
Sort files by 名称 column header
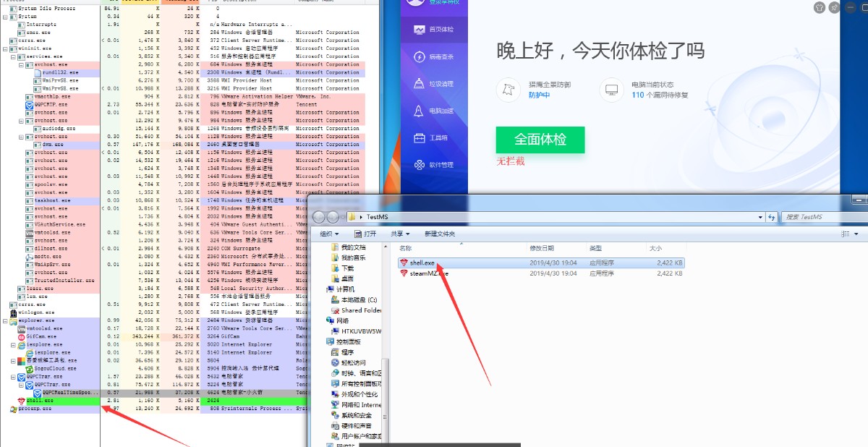click(405, 248)
